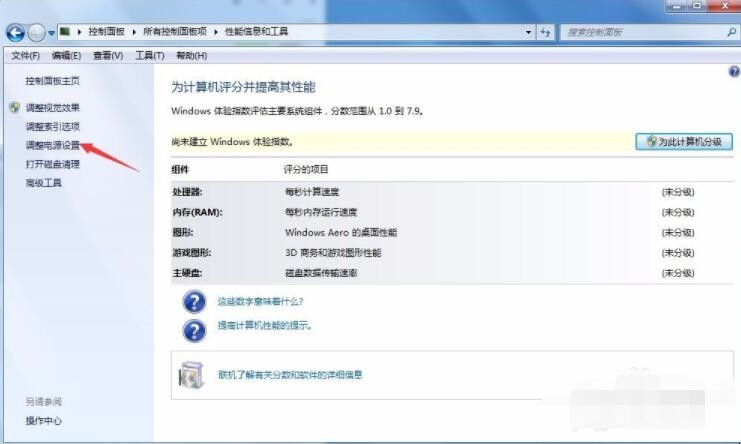This screenshot has width=741, height=444.
Task: Open the 文件(F) menu
Action: click(x=25, y=56)
